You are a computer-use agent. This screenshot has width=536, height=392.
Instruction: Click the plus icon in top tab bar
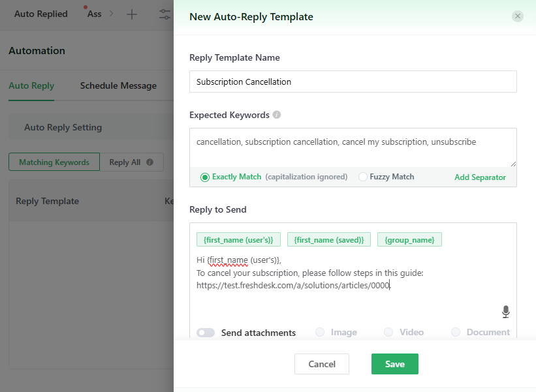point(132,14)
